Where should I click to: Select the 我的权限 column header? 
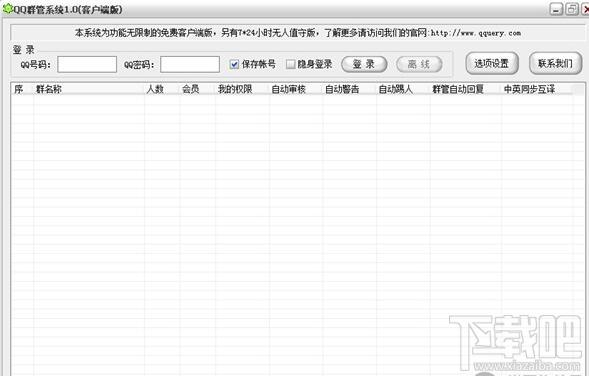pos(242,89)
